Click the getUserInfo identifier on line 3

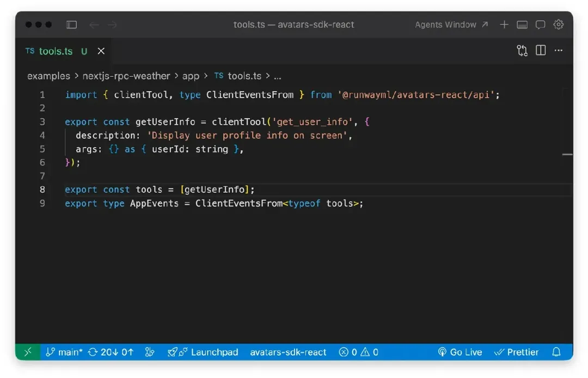[166, 122]
